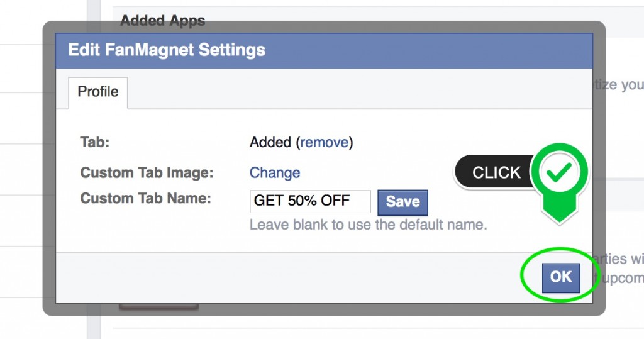Change the custom tab image
The width and height of the screenshot is (644, 339).
pos(275,172)
